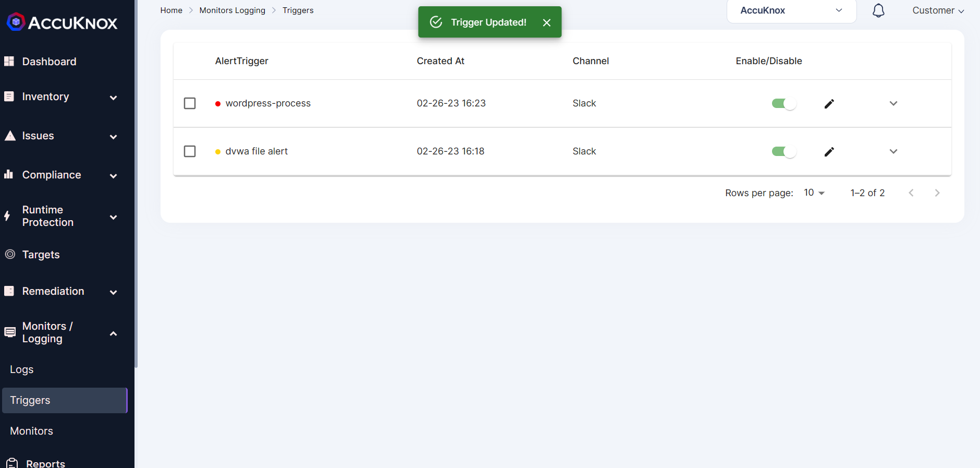Click the Monitors / Logging icon
The width and height of the screenshot is (980, 468).
point(10,332)
